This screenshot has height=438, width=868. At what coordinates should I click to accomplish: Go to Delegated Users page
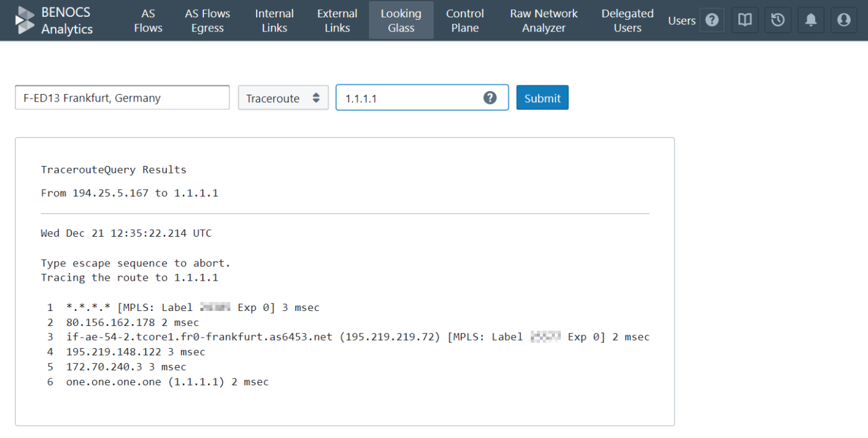point(627,20)
